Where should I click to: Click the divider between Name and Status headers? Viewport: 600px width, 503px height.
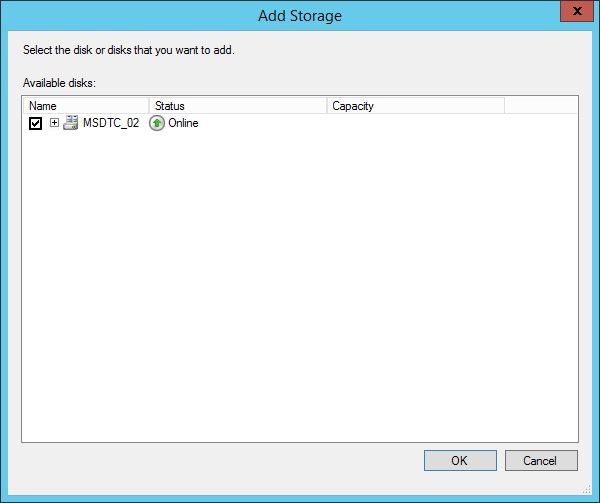point(149,105)
